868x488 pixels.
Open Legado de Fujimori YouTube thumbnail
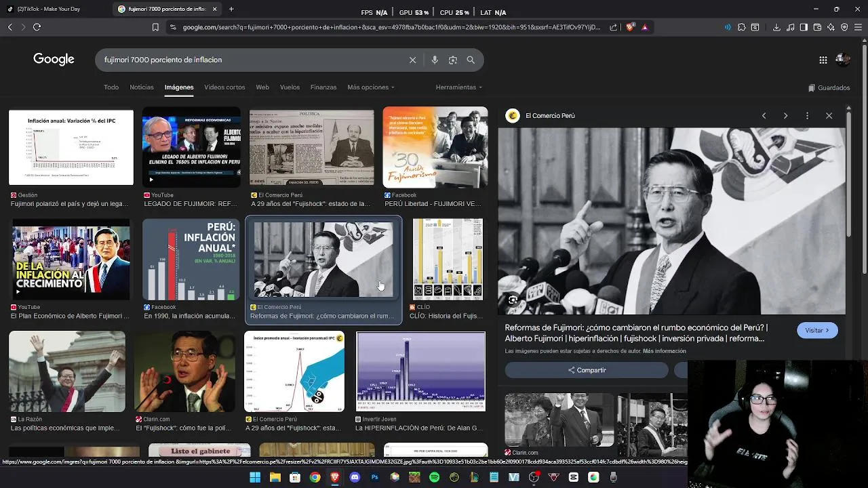(x=191, y=147)
